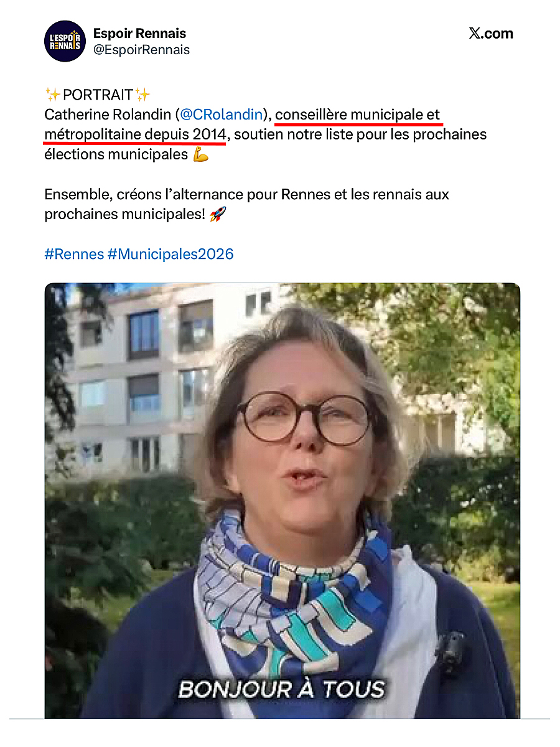560x747 pixels.
Task: Click the 'Ensemble, créons l'alternance' sentence
Action: pos(246,204)
